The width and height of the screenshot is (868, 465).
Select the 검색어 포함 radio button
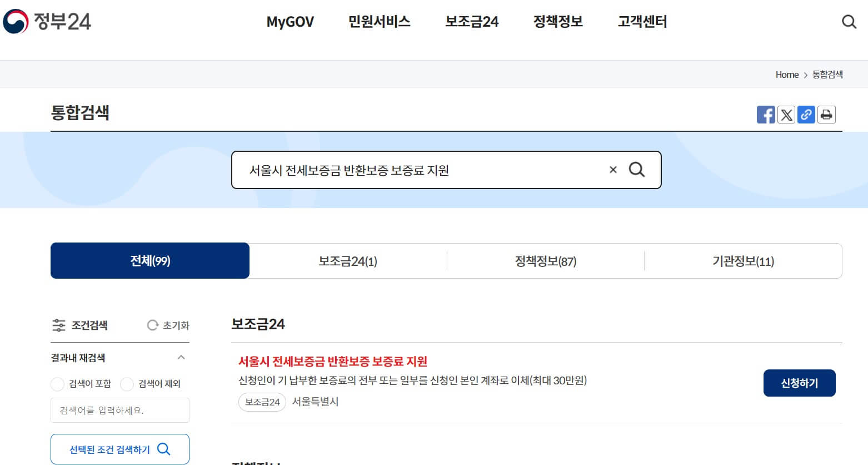(57, 384)
